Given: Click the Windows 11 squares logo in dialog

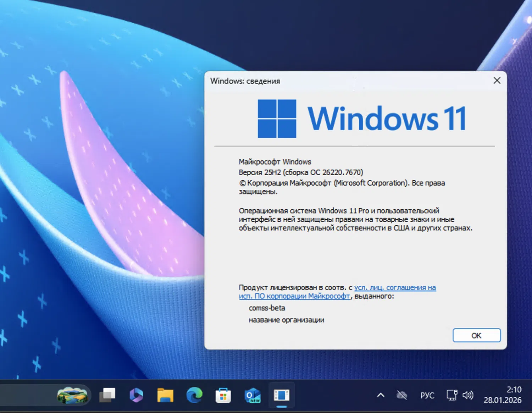Looking at the screenshot, I should [276, 118].
